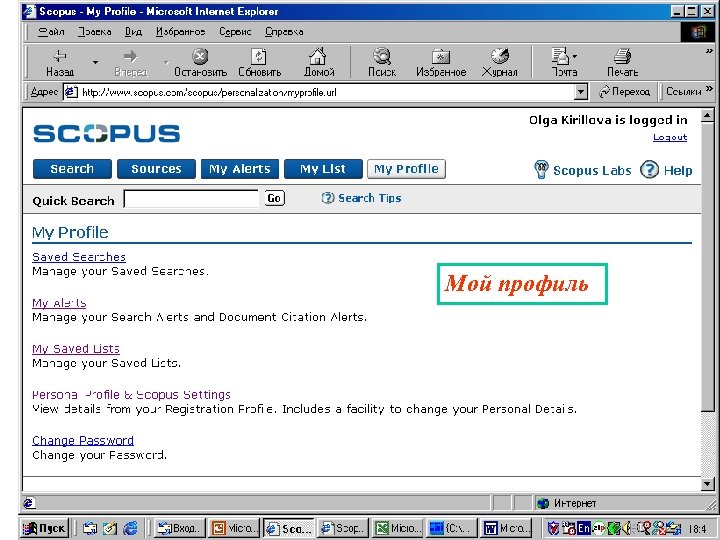
Task: Open the Файл menu
Action: [51, 32]
